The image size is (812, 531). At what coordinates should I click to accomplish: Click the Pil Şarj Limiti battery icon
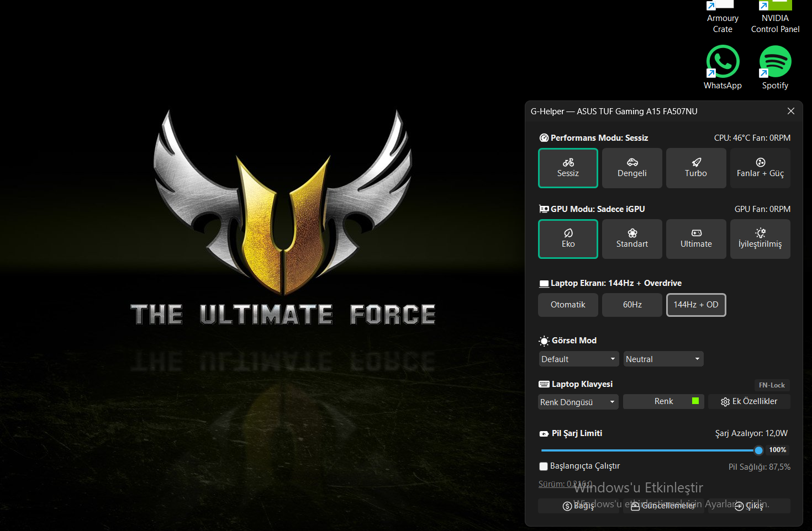[544, 434]
